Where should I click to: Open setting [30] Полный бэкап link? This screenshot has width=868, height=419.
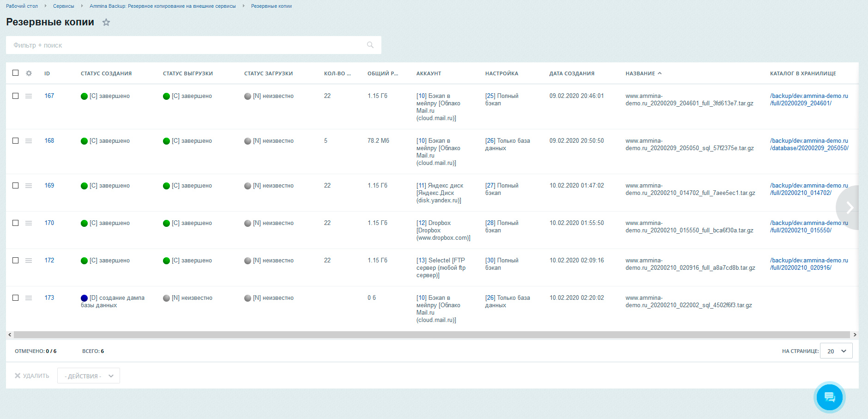[502, 264]
